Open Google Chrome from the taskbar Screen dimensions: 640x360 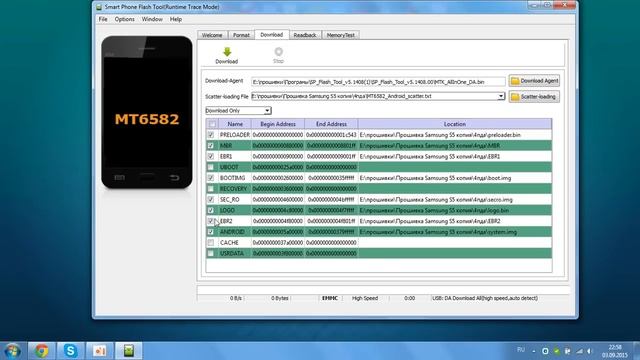pos(41,351)
